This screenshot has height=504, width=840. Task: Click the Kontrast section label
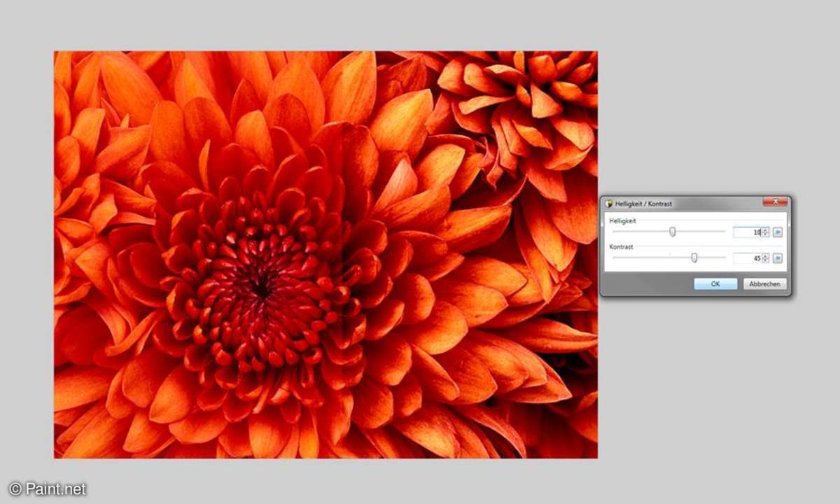[x=622, y=247]
